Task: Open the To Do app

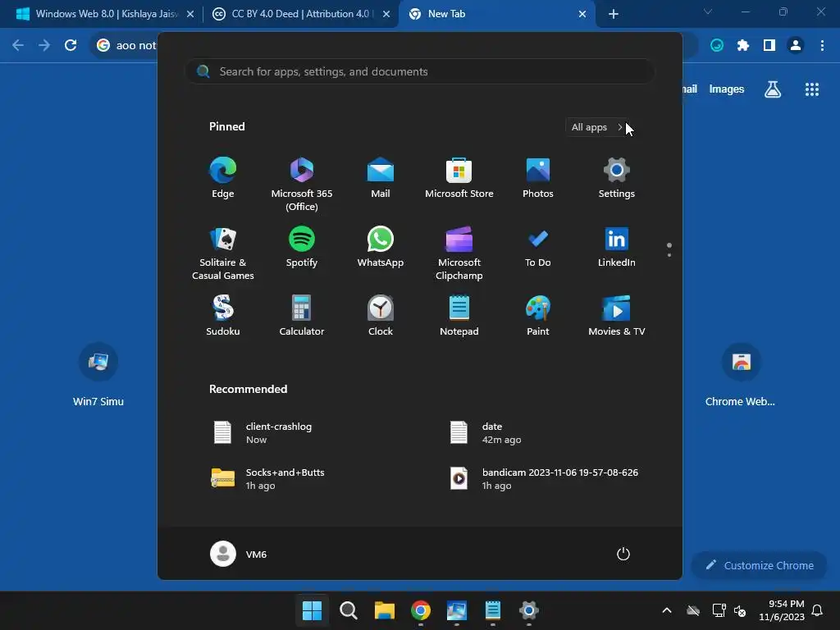Action: [538, 247]
